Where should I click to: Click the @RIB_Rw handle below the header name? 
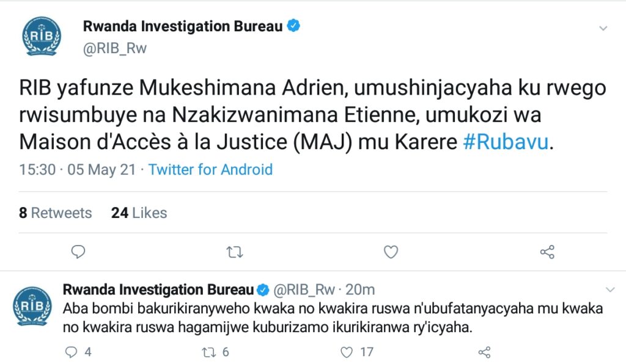[115, 48]
